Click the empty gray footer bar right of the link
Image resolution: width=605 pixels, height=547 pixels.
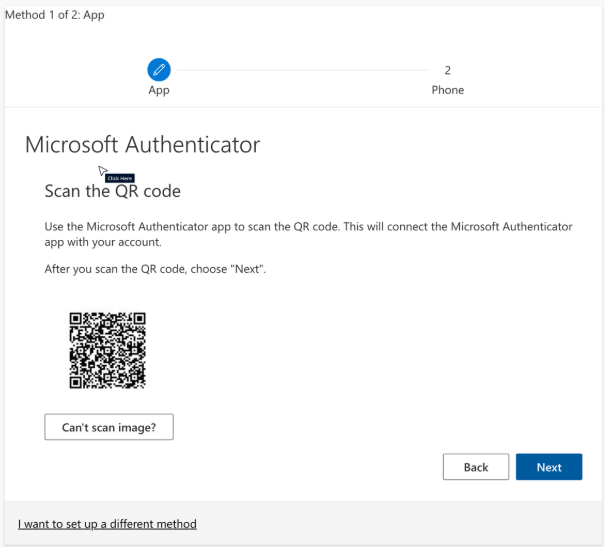pos(400,524)
